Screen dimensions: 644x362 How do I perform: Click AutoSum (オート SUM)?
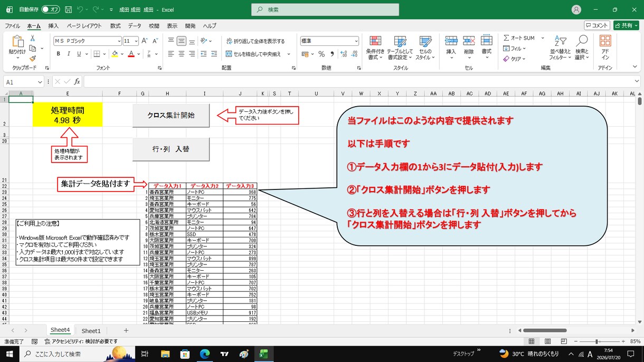(x=519, y=38)
